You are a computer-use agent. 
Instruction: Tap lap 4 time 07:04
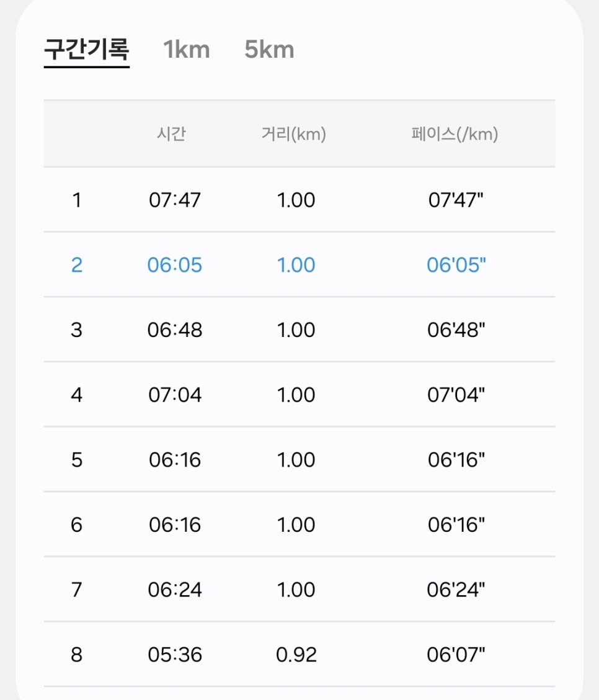tap(175, 395)
